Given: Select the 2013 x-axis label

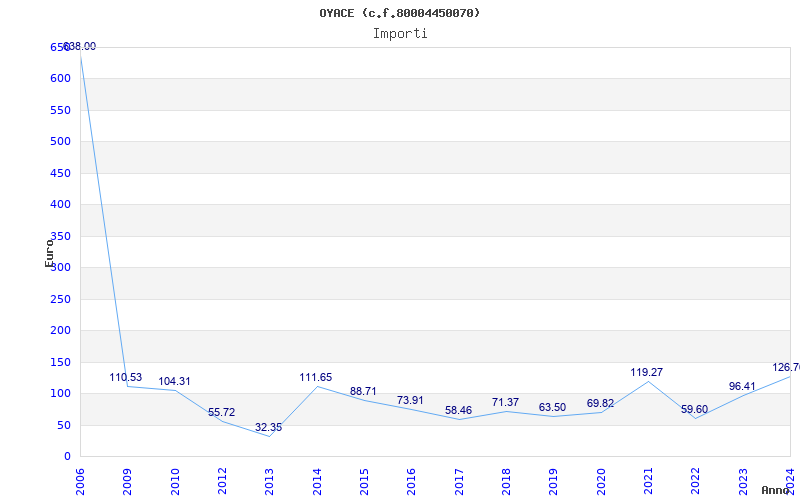Looking at the screenshot, I should click(x=270, y=482).
